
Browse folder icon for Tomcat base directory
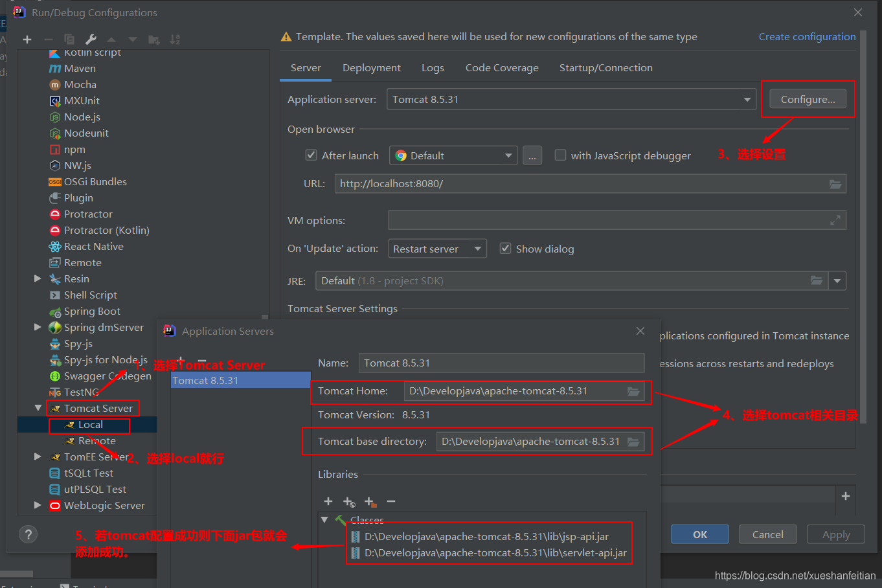click(633, 442)
